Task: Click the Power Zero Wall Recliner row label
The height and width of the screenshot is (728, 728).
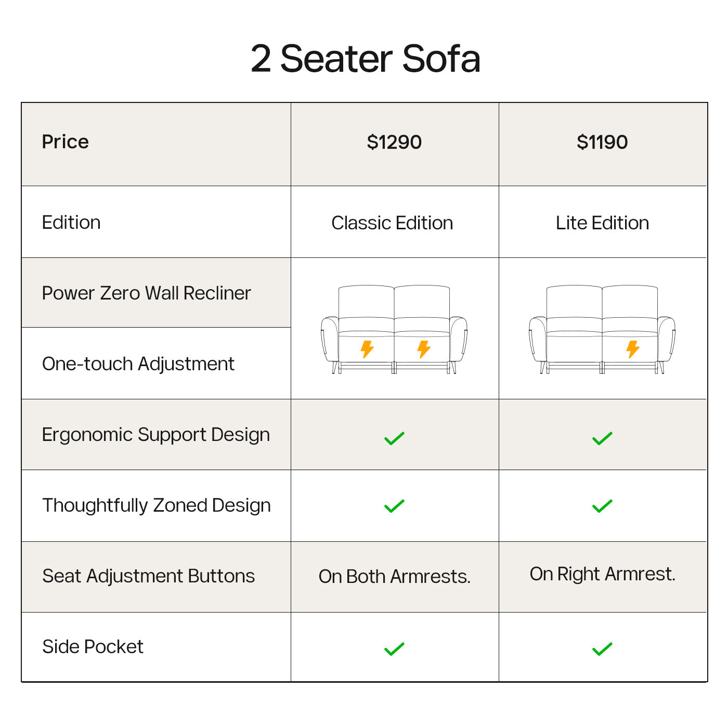Action: 146,293
